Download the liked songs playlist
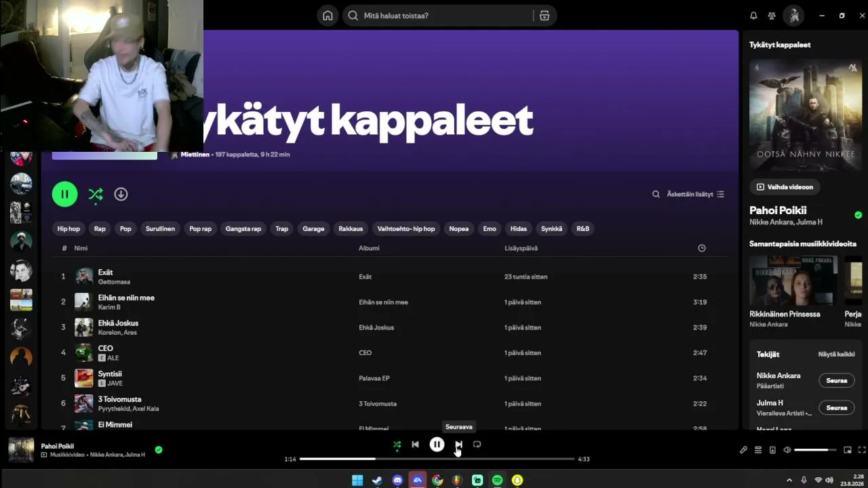This screenshot has height=488, width=868. (121, 195)
